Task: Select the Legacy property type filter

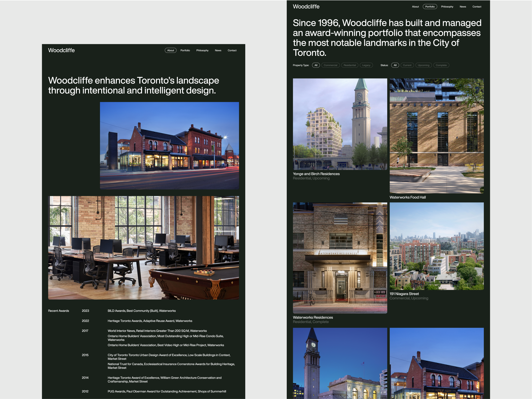Action: (x=366, y=65)
